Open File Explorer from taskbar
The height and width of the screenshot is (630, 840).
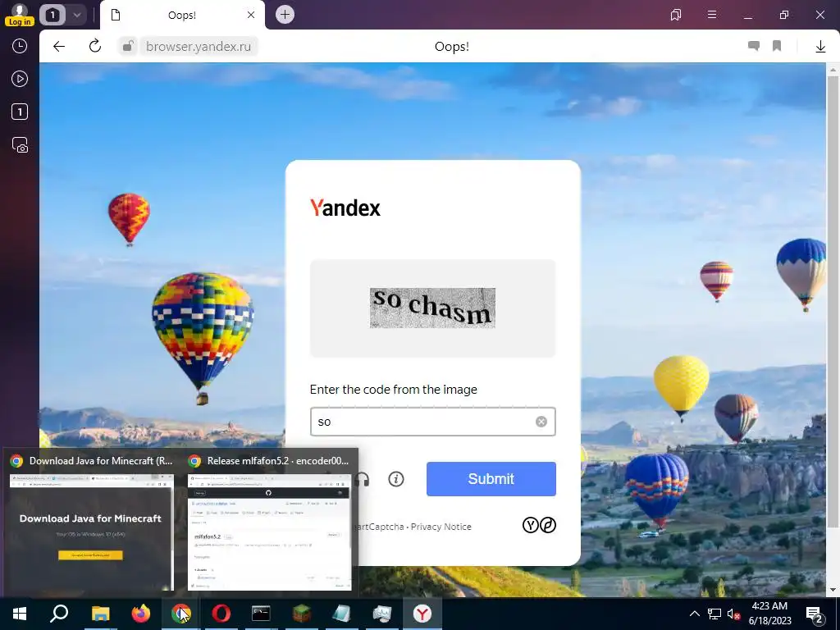pyautogui.click(x=100, y=614)
